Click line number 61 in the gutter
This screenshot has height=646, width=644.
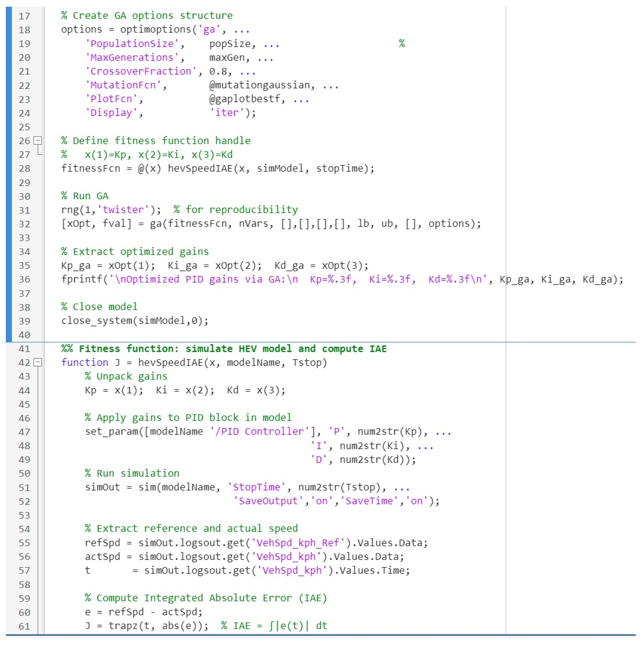click(x=24, y=626)
